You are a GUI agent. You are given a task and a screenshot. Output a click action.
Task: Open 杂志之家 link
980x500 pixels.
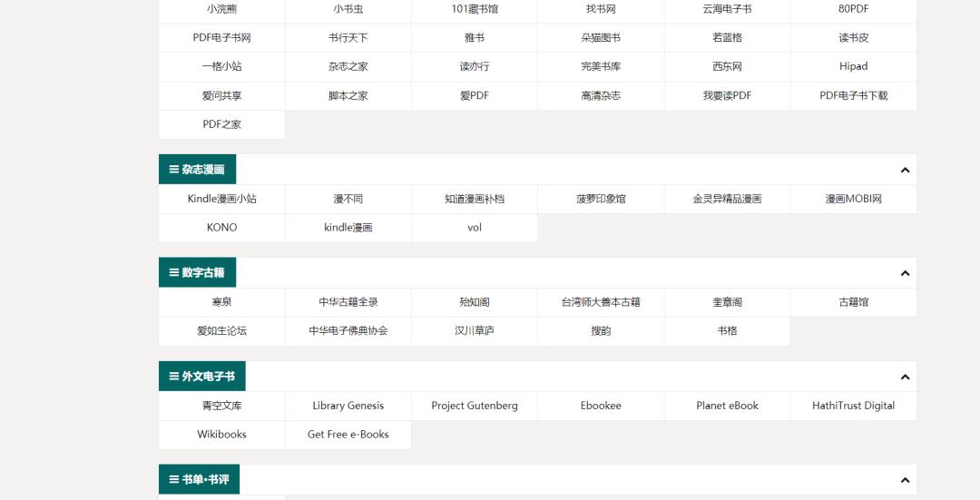click(x=348, y=66)
